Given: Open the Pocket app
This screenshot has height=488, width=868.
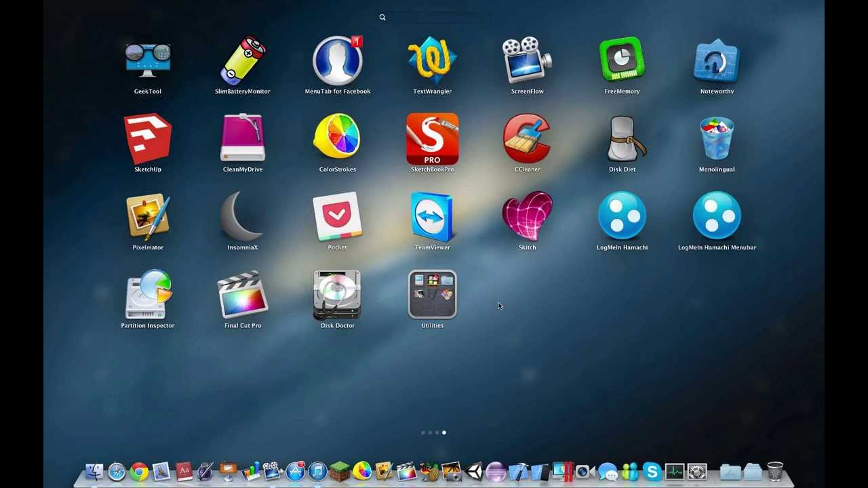Looking at the screenshot, I should [x=338, y=218].
